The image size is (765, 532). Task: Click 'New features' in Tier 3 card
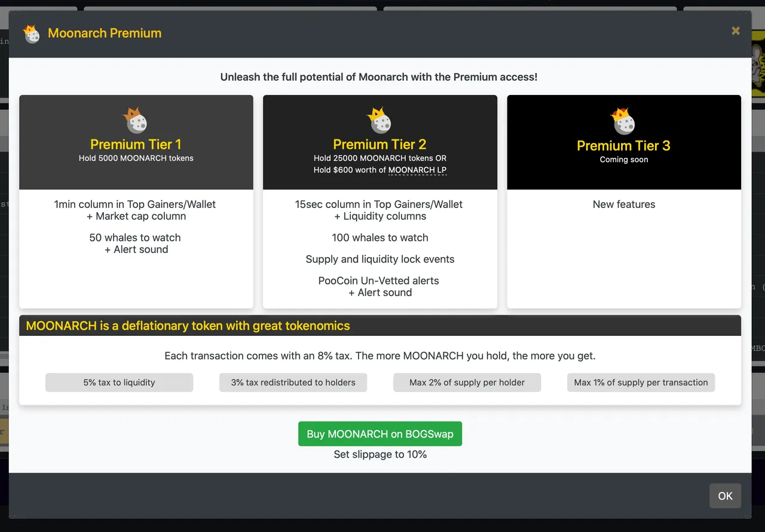pos(624,204)
